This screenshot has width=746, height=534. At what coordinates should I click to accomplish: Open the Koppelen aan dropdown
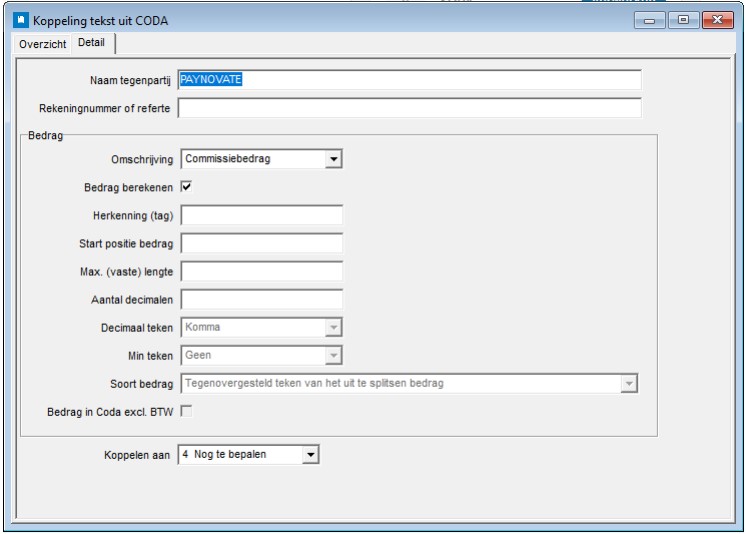311,455
